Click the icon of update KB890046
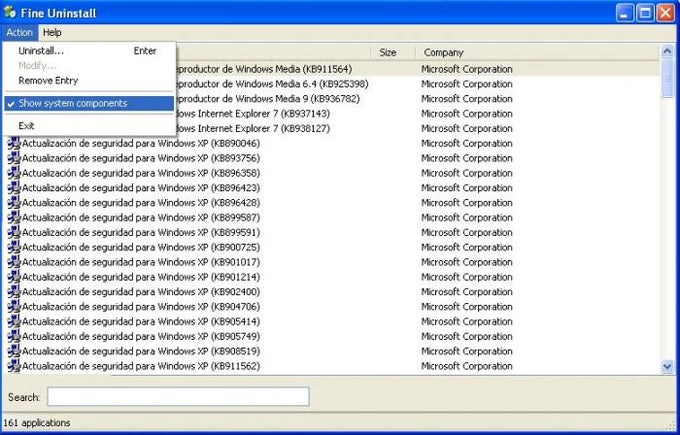Image resolution: width=680 pixels, height=435 pixels. (x=14, y=143)
